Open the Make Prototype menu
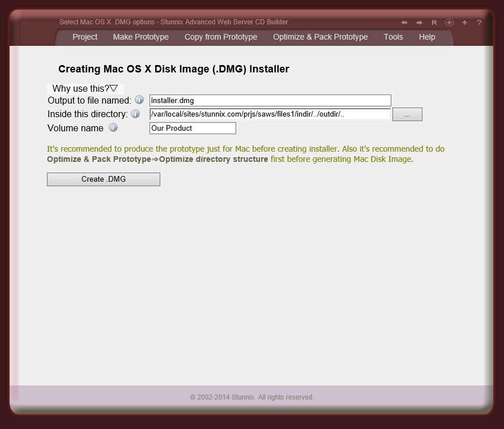The image size is (504, 429). coord(140,37)
